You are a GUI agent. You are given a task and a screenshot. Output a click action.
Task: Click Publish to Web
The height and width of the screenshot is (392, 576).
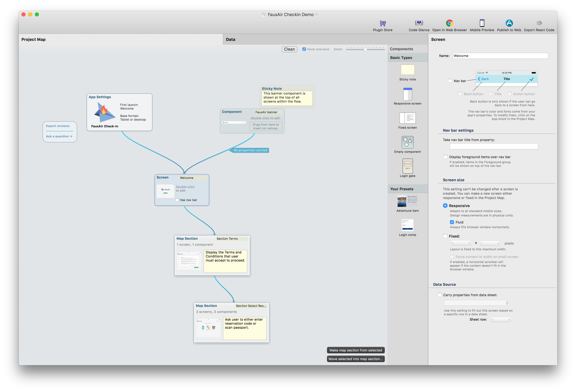[x=509, y=23]
